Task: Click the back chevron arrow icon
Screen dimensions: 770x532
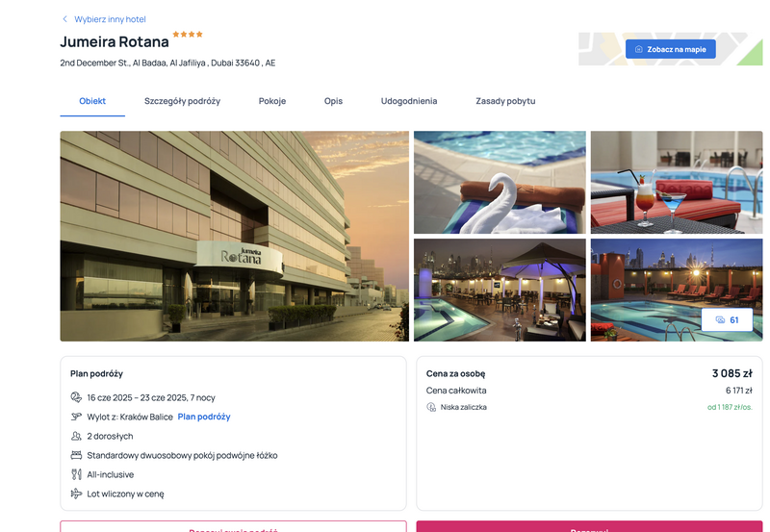Action: coord(64,19)
